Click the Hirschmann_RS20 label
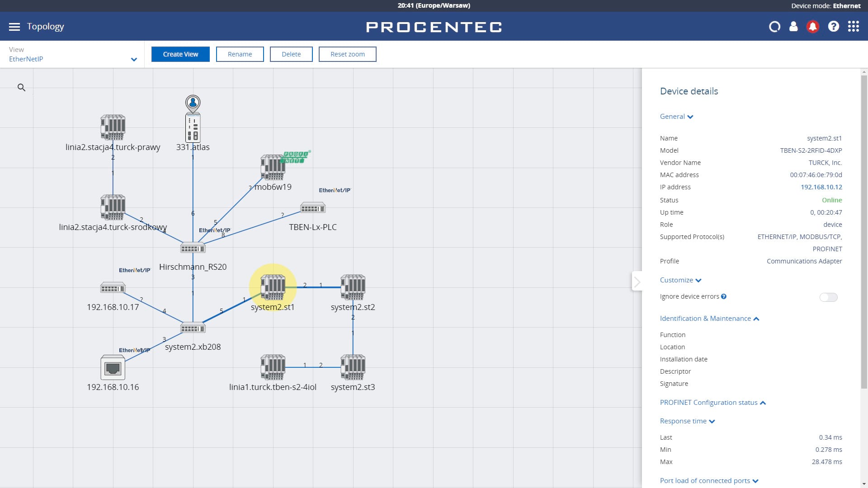The height and width of the screenshot is (488, 868). 193,267
